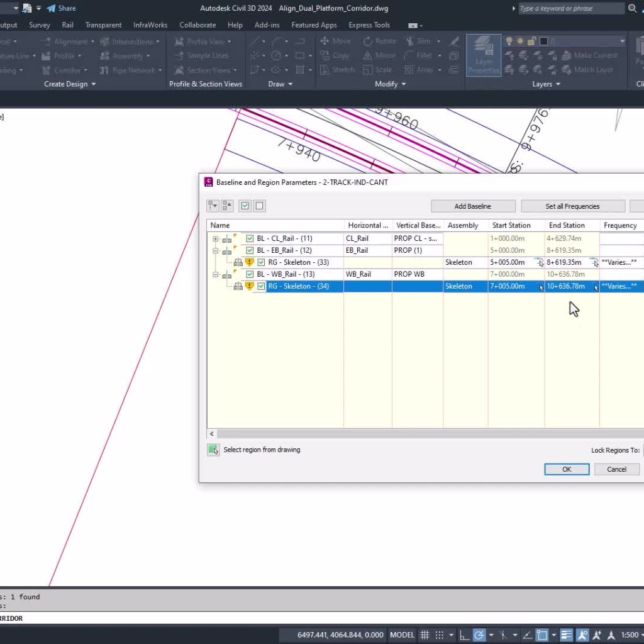Click the Polar tracking icon in status bar
The height and width of the screenshot is (644, 644).
(479, 635)
